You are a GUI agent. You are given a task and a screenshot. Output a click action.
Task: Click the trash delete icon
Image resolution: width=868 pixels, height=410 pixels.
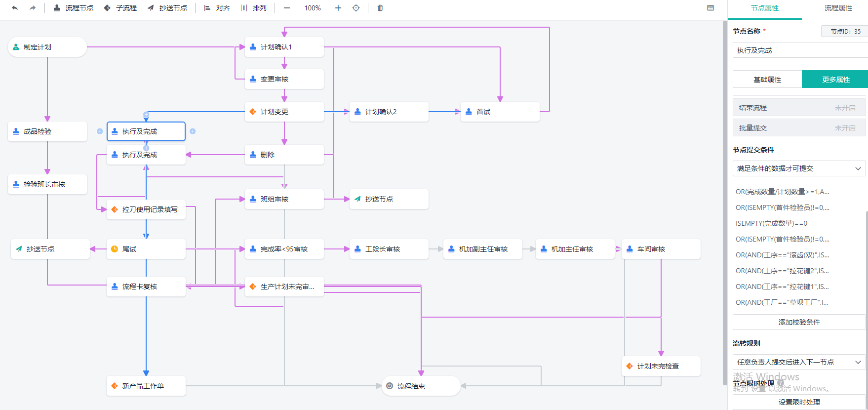(380, 8)
